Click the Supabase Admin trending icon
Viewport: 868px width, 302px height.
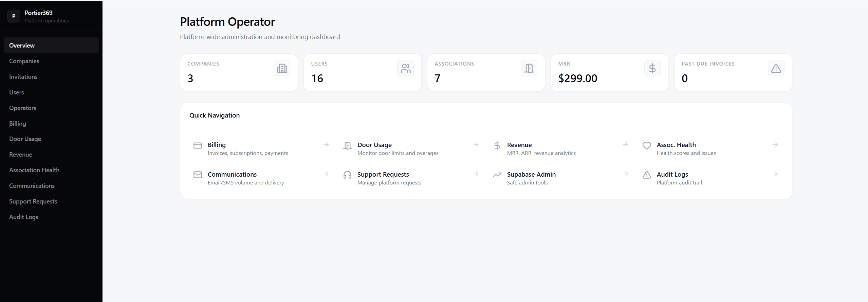497,175
